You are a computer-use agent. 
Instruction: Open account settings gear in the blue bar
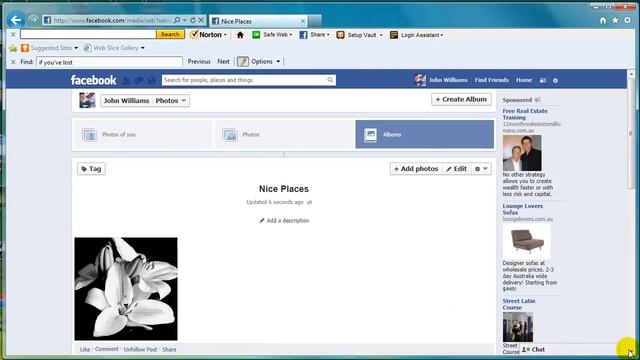point(556,80)
